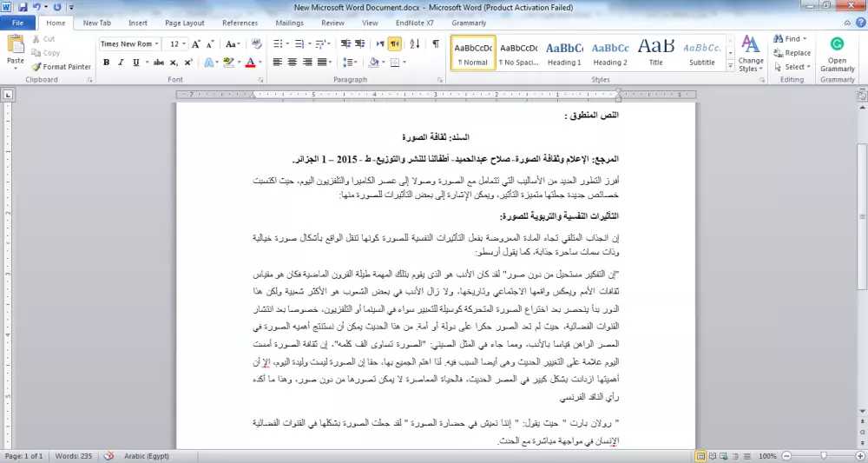Viewport: 868px width, 463px height.
Task: Clear formatting icon in Font group
Action: point(256,43)
